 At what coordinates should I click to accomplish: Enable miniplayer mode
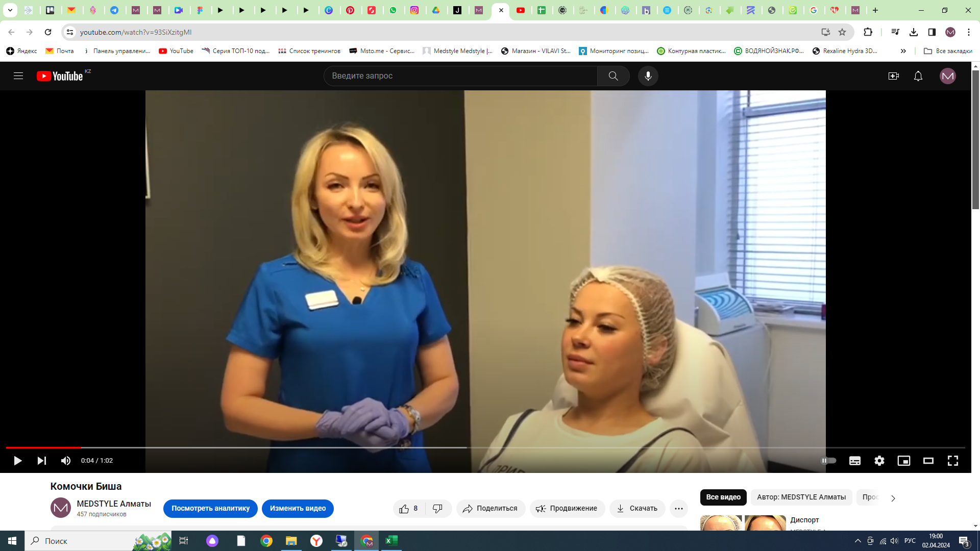903,461
